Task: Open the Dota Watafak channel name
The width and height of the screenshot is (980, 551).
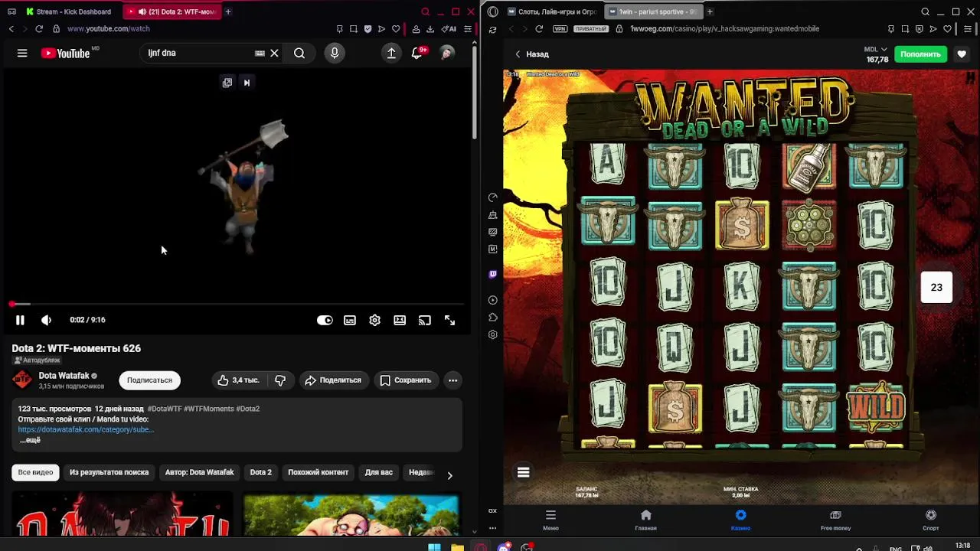Action: click(x=64, y=376)
